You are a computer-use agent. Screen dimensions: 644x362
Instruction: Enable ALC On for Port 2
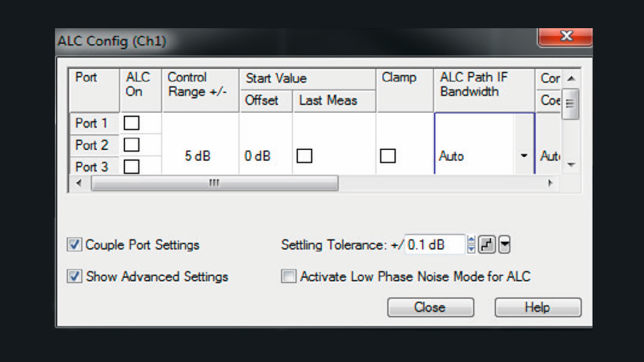click(x=131, y=145)
